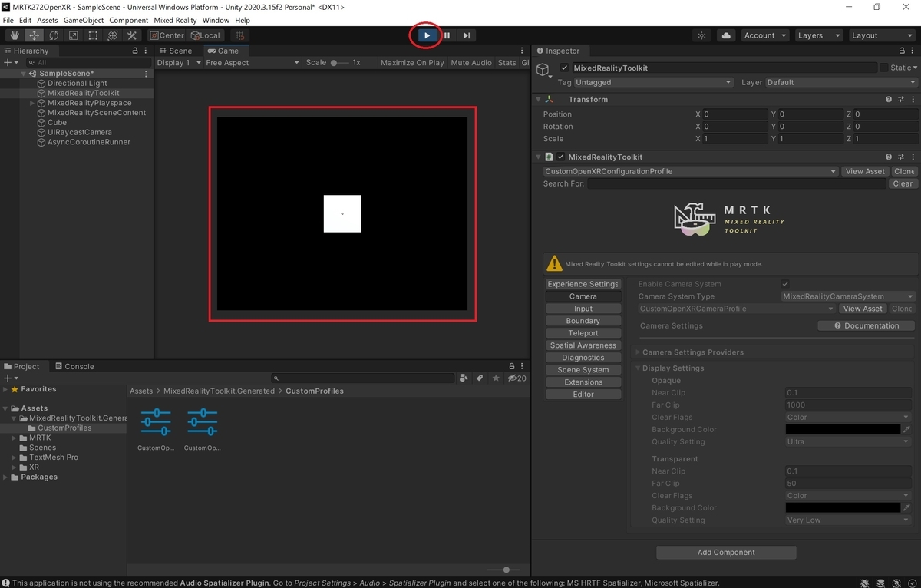Select the Transform tool
The width and height of the screenshot is (921, 588).
click(x=112, y=35)
